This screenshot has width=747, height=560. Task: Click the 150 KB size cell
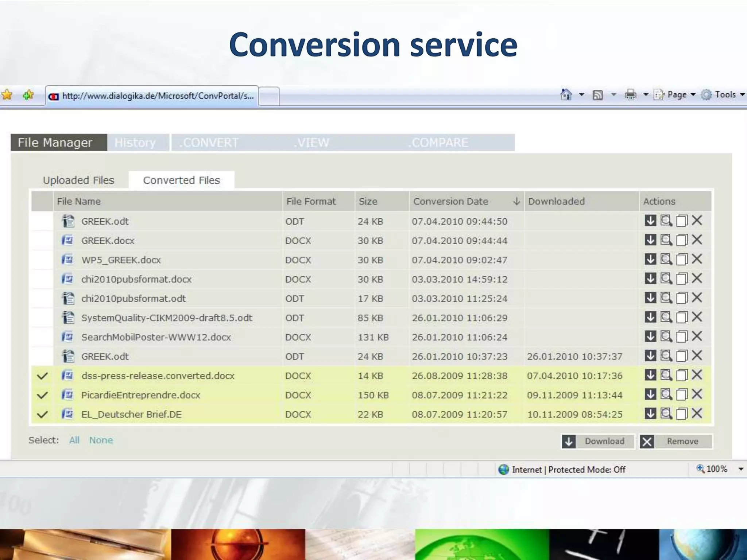[373, 395]
